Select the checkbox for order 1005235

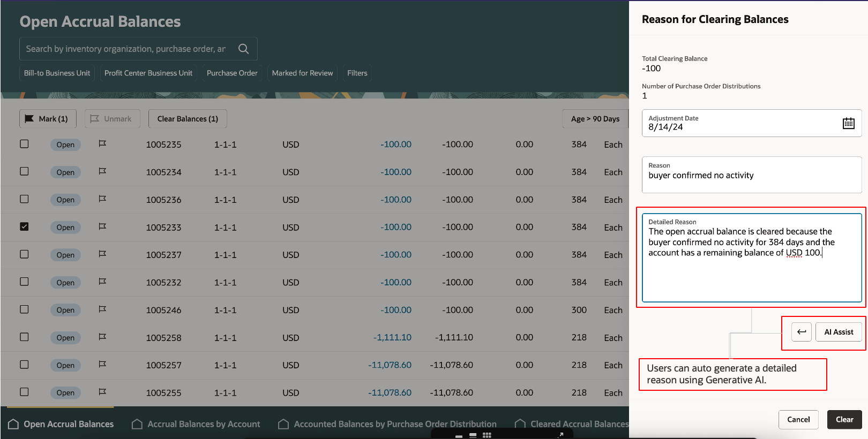pyautogui.click(x=24, y=144)
